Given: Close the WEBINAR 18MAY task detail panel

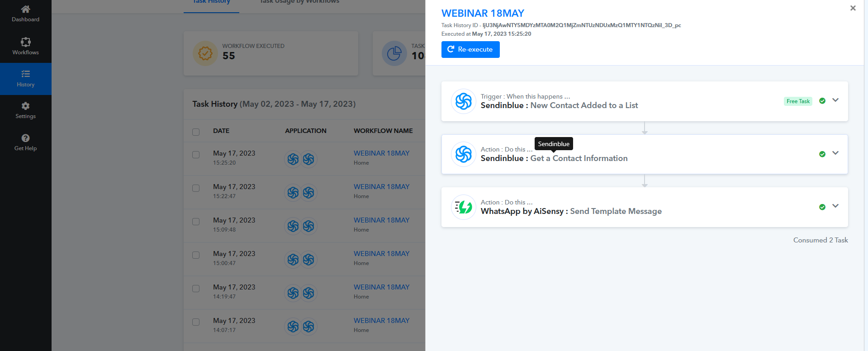Looking at the screenshot, I should tap(853, 8).
